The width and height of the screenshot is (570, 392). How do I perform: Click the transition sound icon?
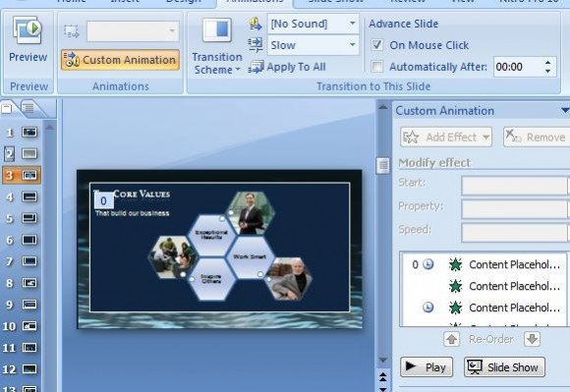pyautogui.click(x=256, y=24)
